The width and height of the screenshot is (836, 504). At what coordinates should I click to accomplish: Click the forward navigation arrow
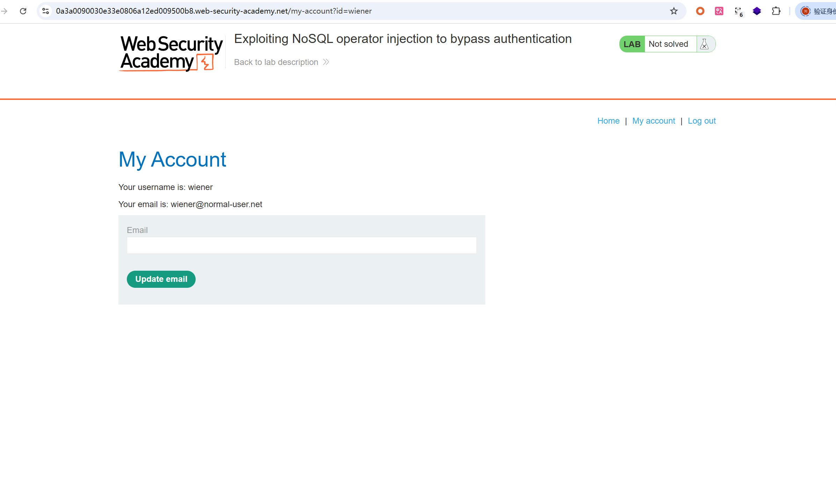pos(4,11)
